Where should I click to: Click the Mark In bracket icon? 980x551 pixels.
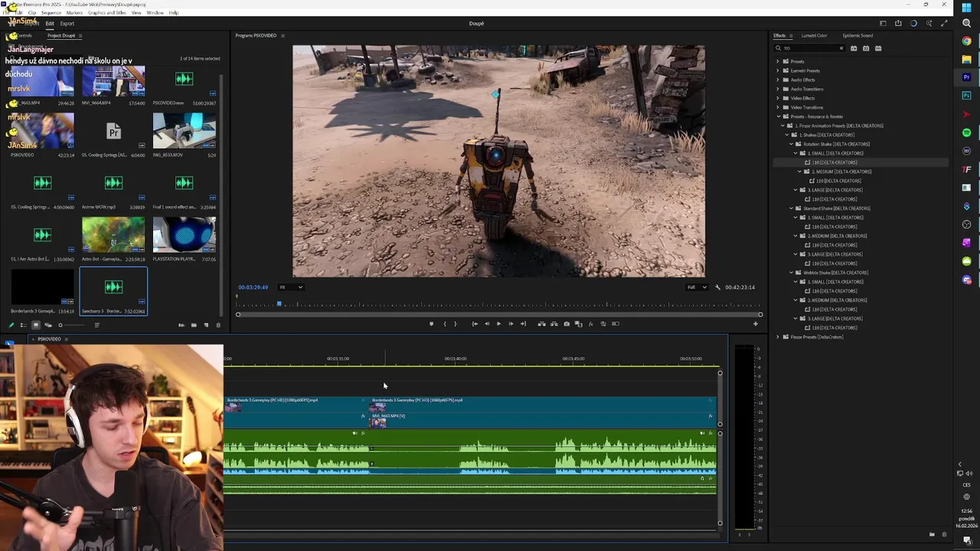(445, 324)
